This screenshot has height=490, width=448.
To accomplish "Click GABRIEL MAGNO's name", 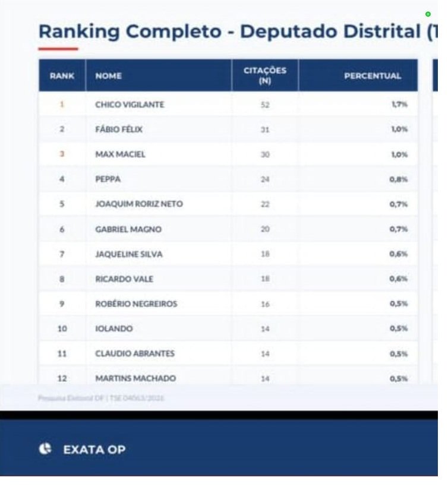I will click(x=128, y=229).
